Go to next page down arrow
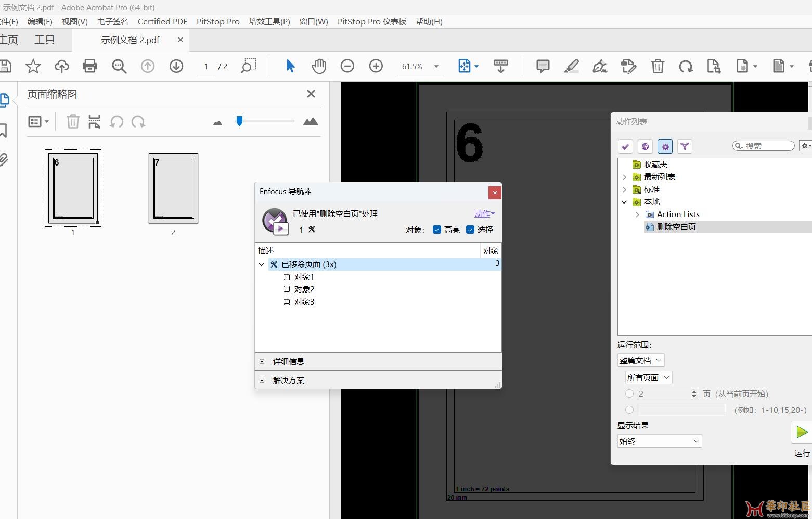The width and height of the screenshot is (812, 519). pos(176,66)
